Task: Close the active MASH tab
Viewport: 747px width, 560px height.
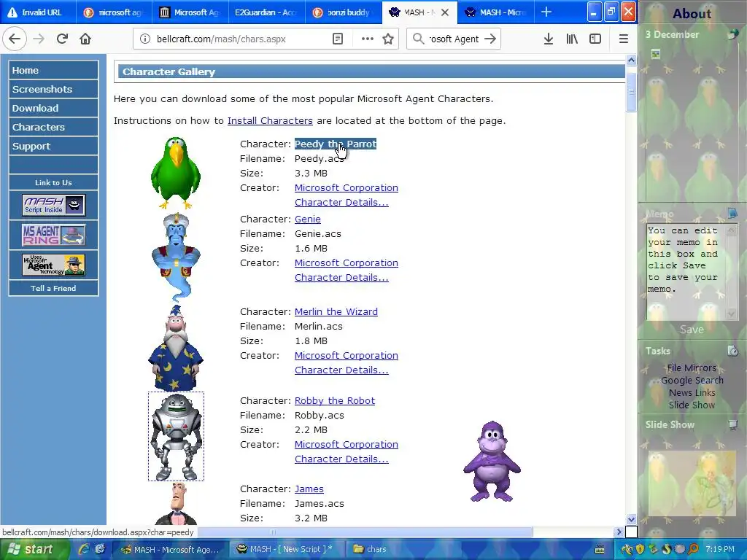Action: pyautogui.click(x=445, y=12)
